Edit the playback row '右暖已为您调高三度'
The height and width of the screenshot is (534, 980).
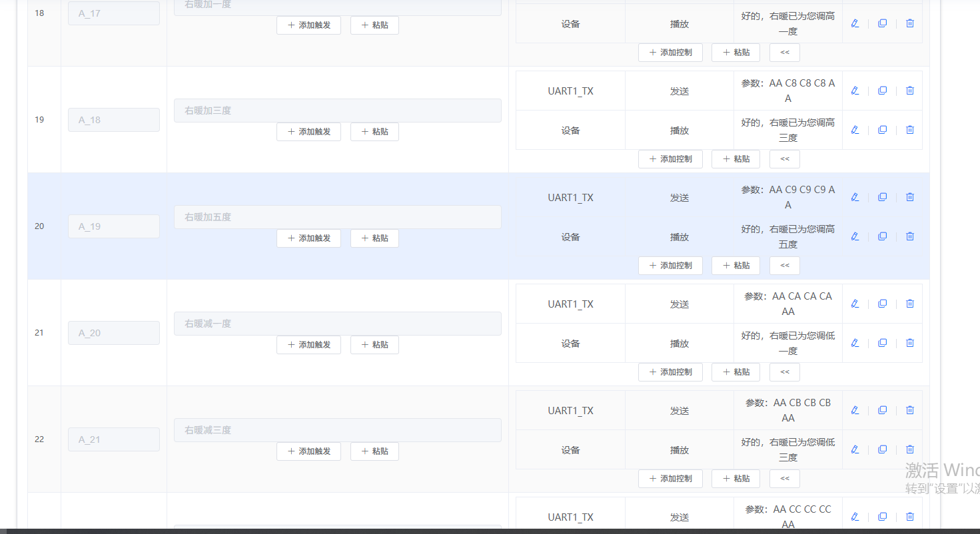pyautogui.click(x=855, y=130)
